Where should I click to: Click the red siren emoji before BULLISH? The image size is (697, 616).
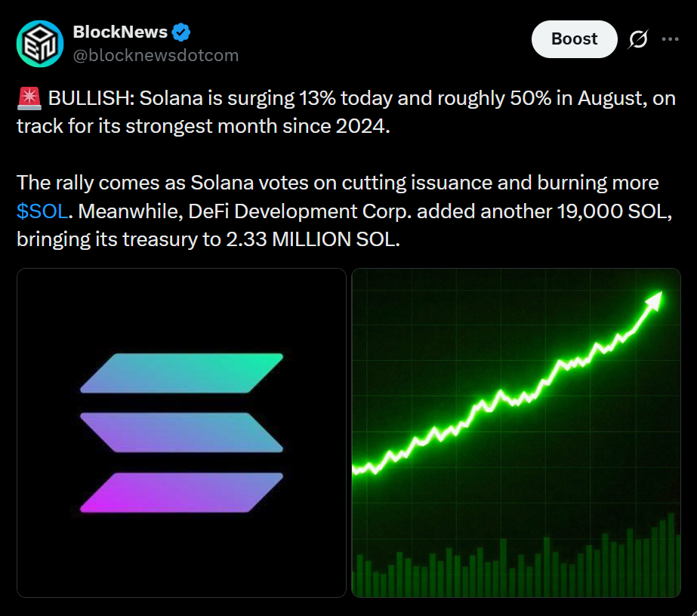tap(29, 98)
